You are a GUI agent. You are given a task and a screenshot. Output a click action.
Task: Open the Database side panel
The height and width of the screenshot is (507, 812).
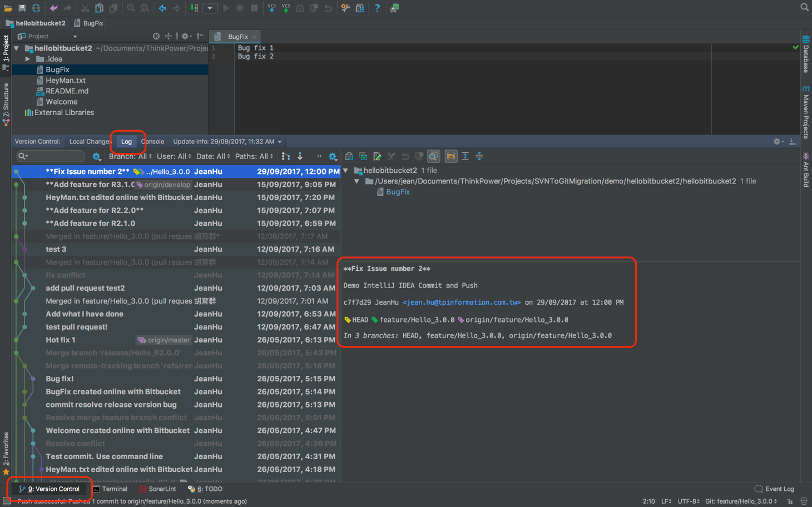[x=806, y=54]
